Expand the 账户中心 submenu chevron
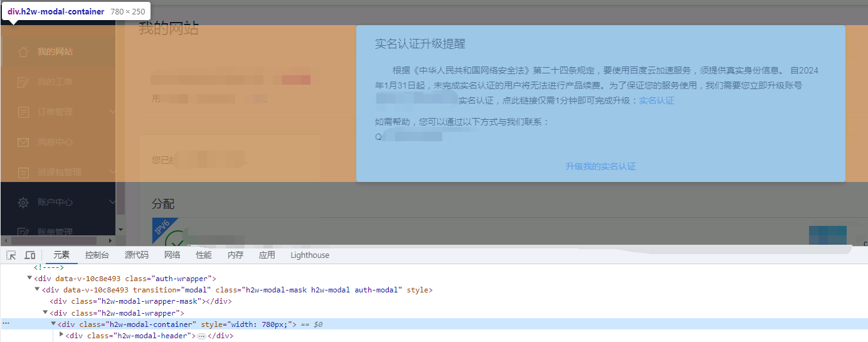 coord(112,202)
